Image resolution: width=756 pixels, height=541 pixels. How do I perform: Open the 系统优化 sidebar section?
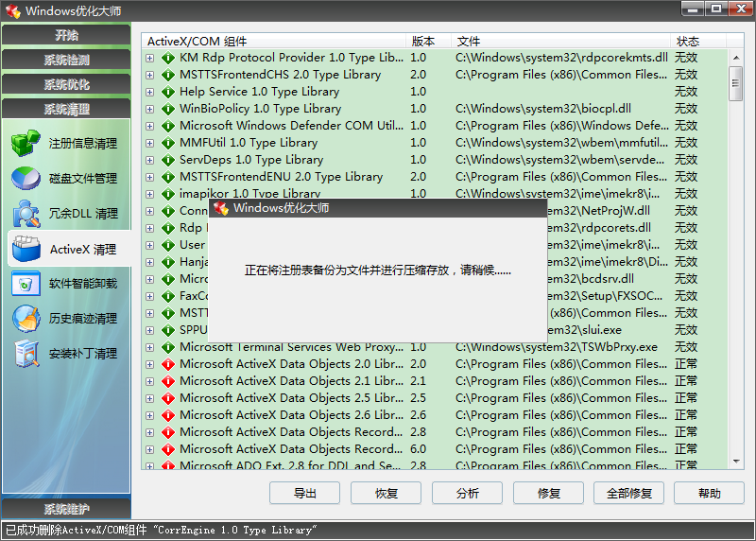click(x=66, y=84)
